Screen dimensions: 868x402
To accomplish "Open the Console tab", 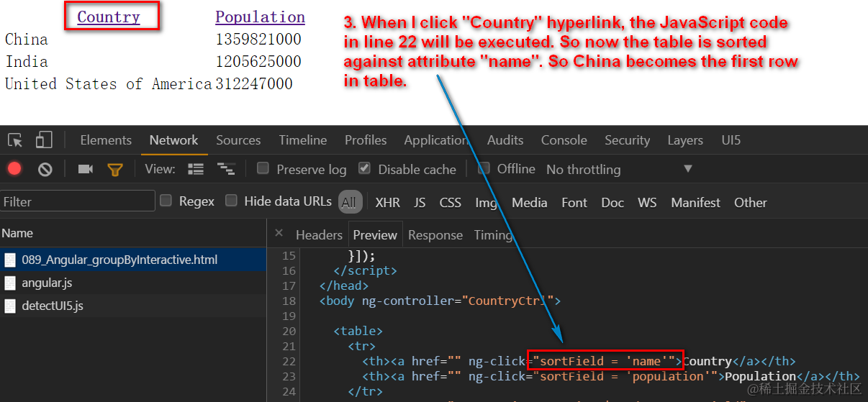I will coord(564,140).
